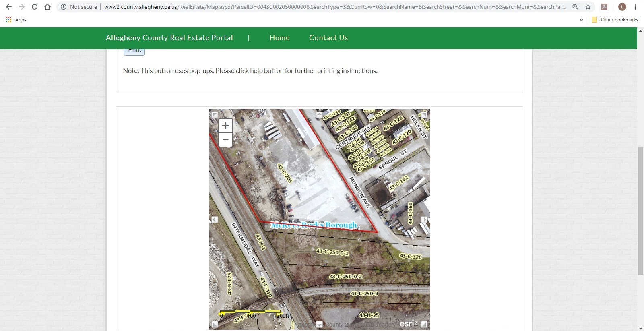Click the HELEN ST street label
The width and height of the screenshot is (644, 331).
point(419,127)
